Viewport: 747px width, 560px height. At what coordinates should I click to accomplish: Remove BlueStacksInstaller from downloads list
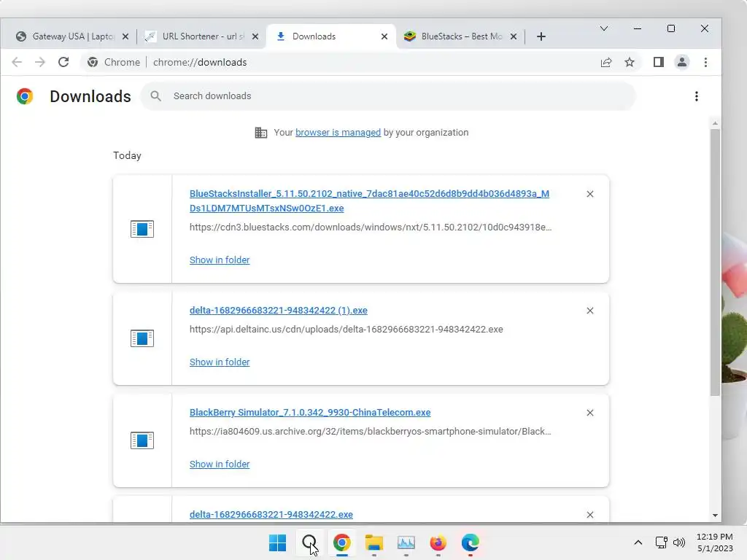pos(589,194)
